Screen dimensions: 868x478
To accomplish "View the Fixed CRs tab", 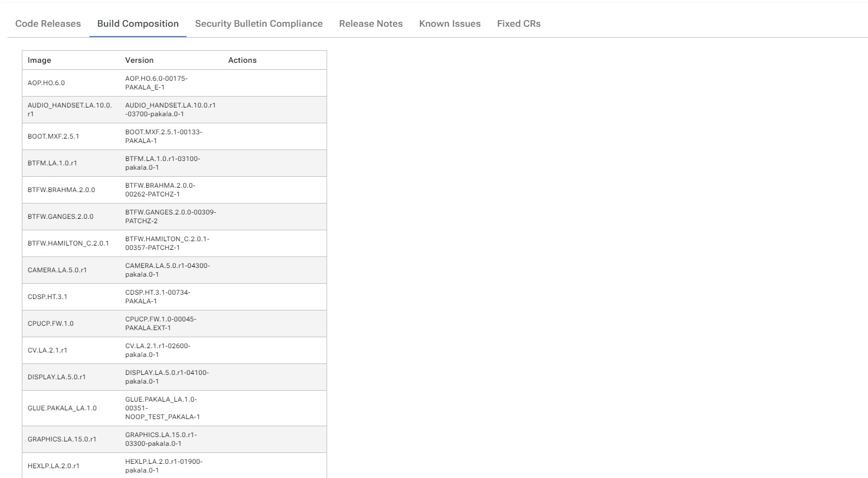I will point(519,23).
